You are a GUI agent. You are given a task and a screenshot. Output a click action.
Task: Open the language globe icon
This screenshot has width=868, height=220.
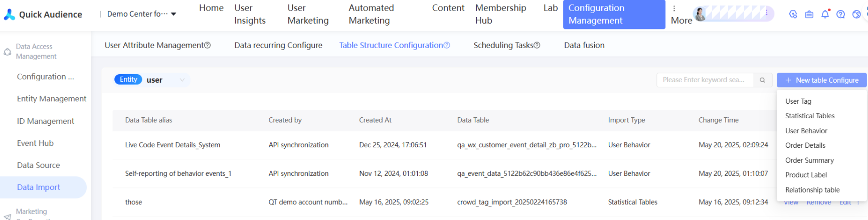click(856, 15)
